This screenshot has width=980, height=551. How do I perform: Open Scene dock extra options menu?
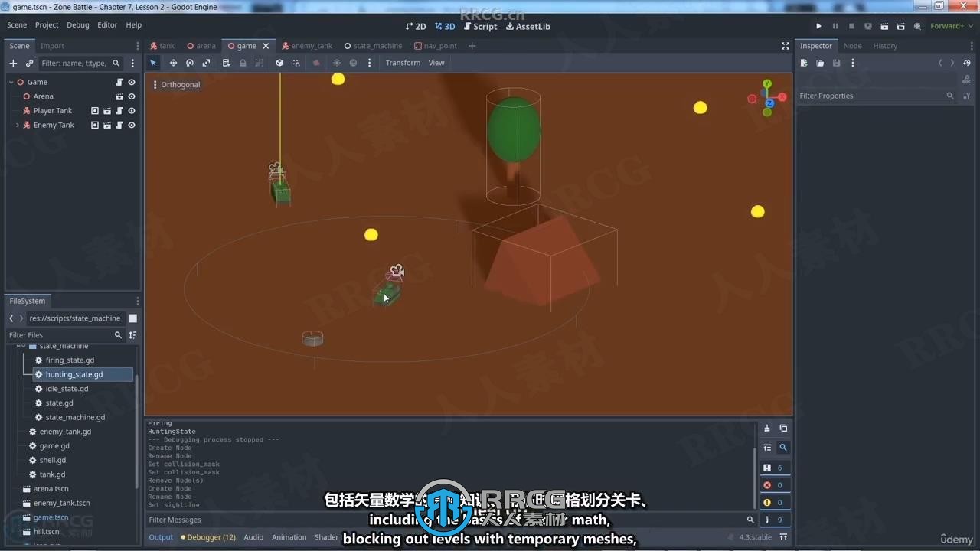click(132, 64)
